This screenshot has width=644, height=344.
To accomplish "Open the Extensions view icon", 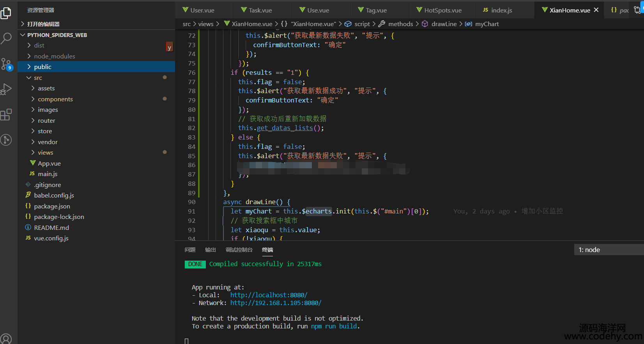I will coord(6,115).
